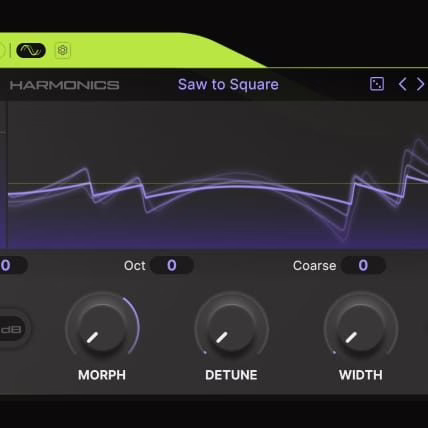Click the Oct label
The image size is (428, 428).
click(x=135, y=266)
